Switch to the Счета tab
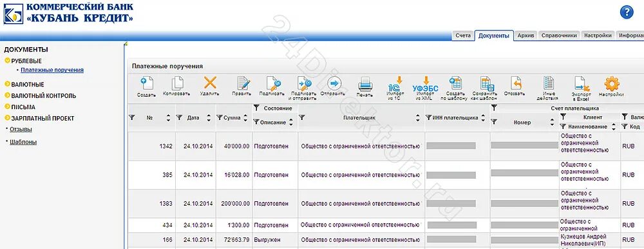Viewport: 644px width, 249px height. 463,35
